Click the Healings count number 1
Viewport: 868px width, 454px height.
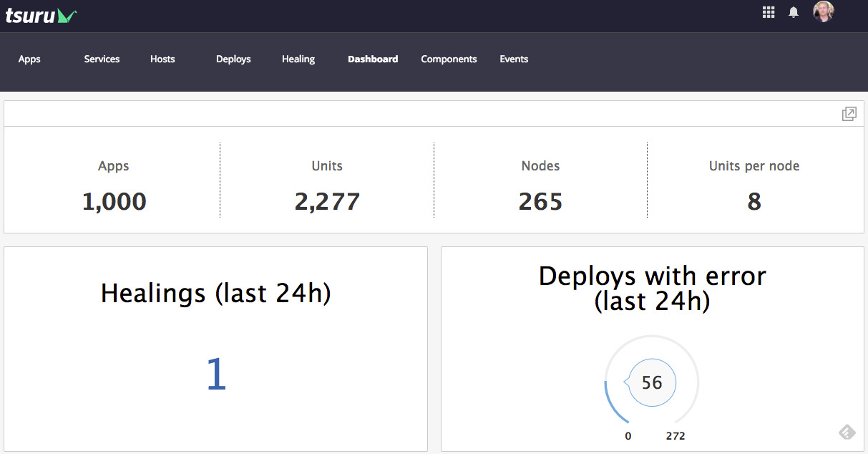tap(216, 375)
